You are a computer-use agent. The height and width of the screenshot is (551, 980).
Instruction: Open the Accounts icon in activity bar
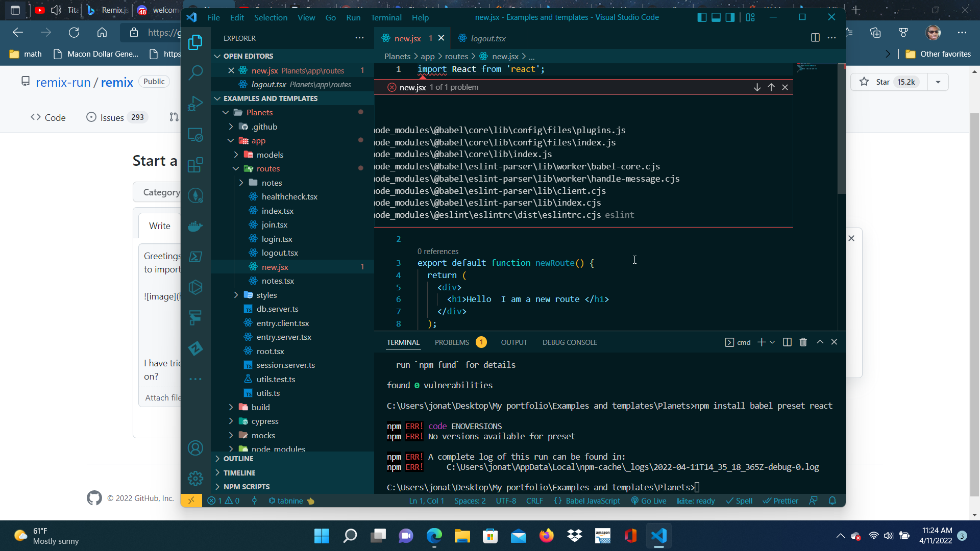(195, 448)
